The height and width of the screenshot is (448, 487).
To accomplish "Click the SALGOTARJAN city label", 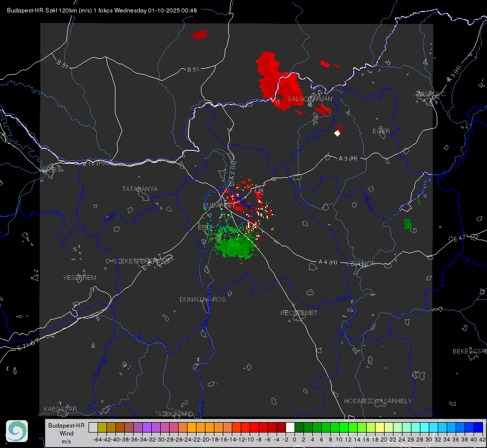I will 309,99.
